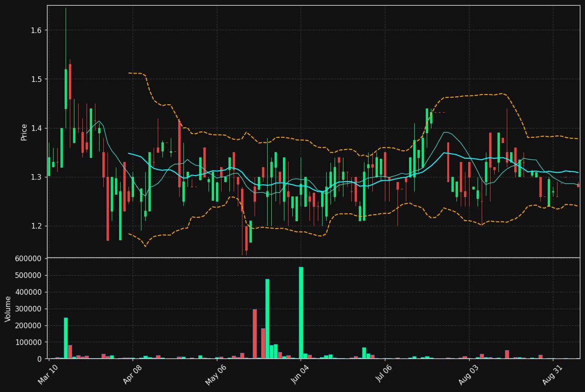Click the 500000 volume tick label
585x392 pixels.
pos(28,275)
